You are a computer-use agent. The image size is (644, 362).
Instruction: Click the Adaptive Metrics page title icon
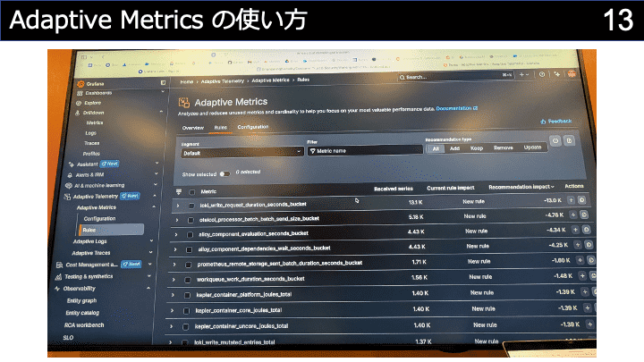(x=184, y=103)
